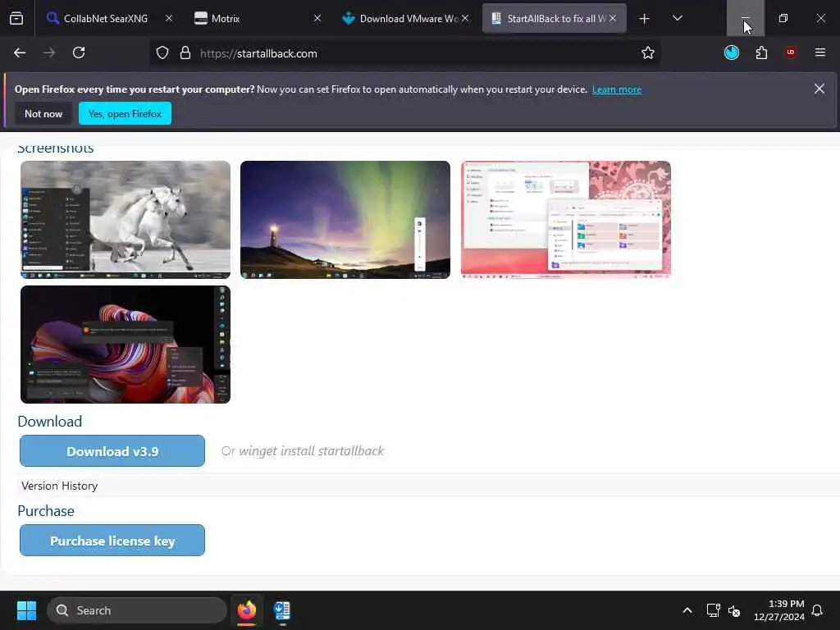Screen dimensions: 840x630
Task: Click Download v3.9 button
Action: [112, 451]
